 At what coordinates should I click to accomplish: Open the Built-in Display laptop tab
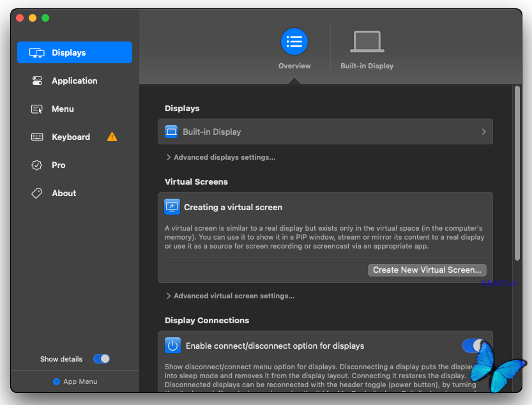(x=367, y=42)
